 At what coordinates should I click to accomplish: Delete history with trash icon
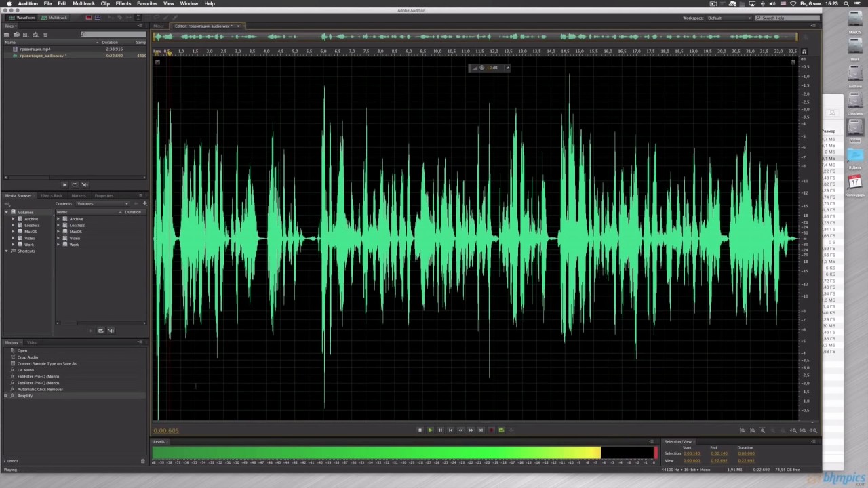coord(142,461)
